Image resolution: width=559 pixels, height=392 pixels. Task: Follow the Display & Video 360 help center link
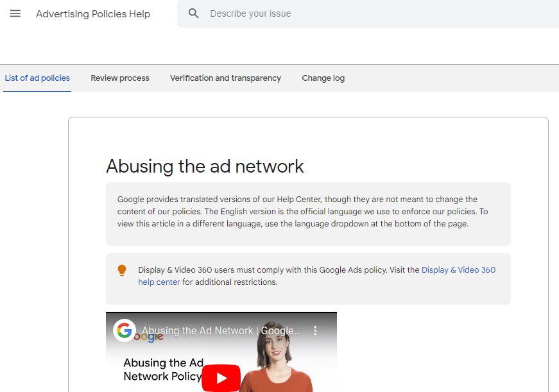(x=458, y=269)
